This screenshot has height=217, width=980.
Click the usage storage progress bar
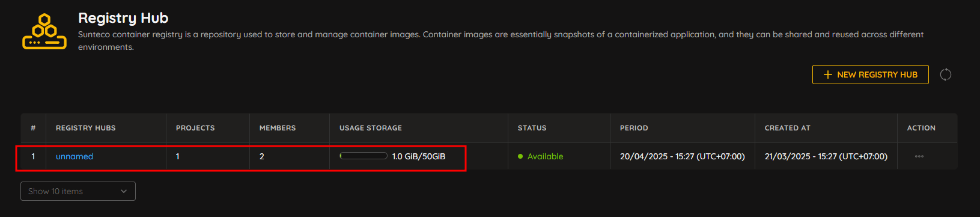tap(364, 156)
